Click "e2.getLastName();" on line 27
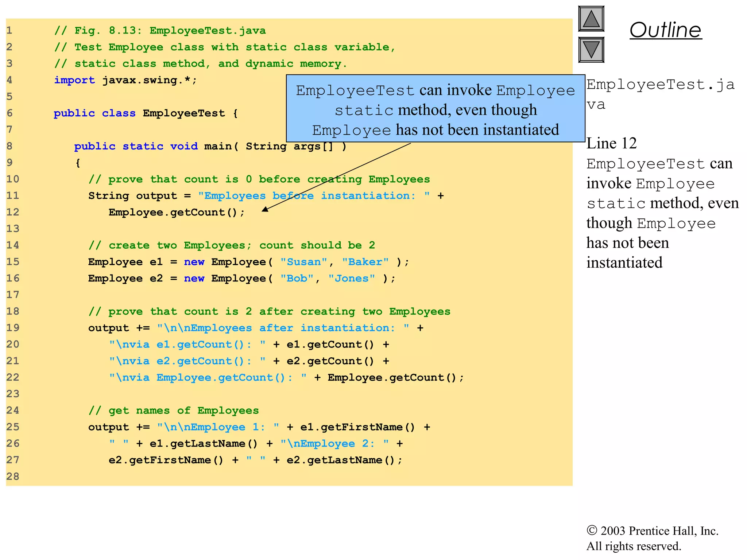747x560 pixels. tap(344, 460)
